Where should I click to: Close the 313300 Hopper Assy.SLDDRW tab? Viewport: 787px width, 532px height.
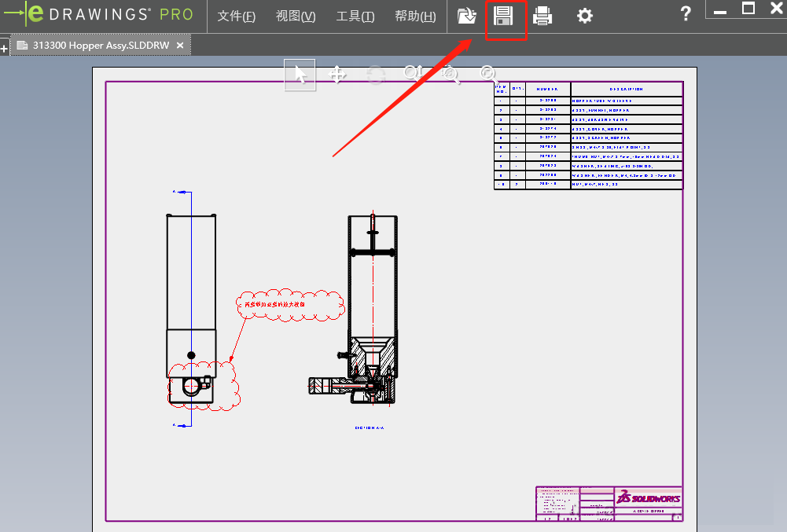(180, 46)
